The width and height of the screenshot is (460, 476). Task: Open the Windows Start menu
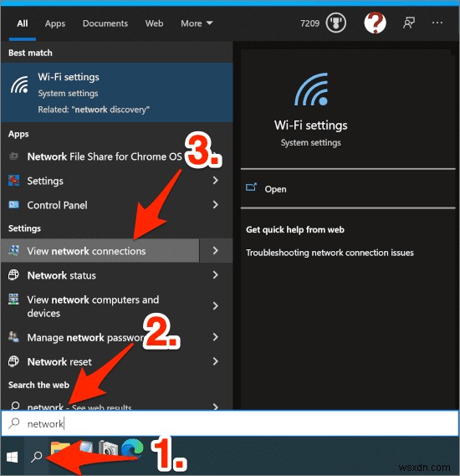tap(13, 457)
